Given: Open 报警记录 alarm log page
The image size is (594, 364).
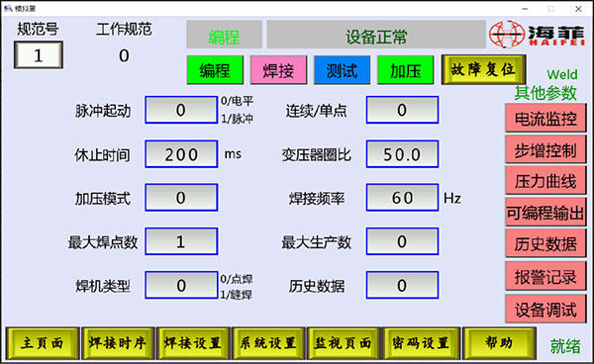Looking at the screenshot, I should [x=545, y=277].
